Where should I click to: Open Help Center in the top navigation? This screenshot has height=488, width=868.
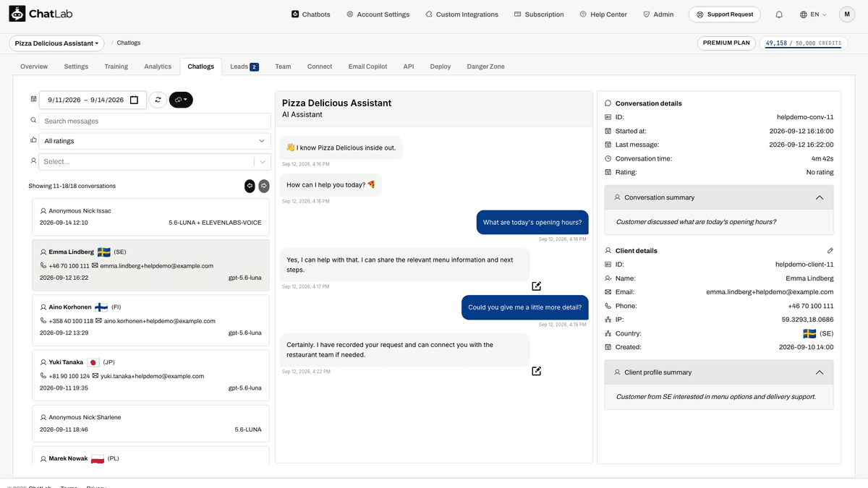tap(603, 14)
